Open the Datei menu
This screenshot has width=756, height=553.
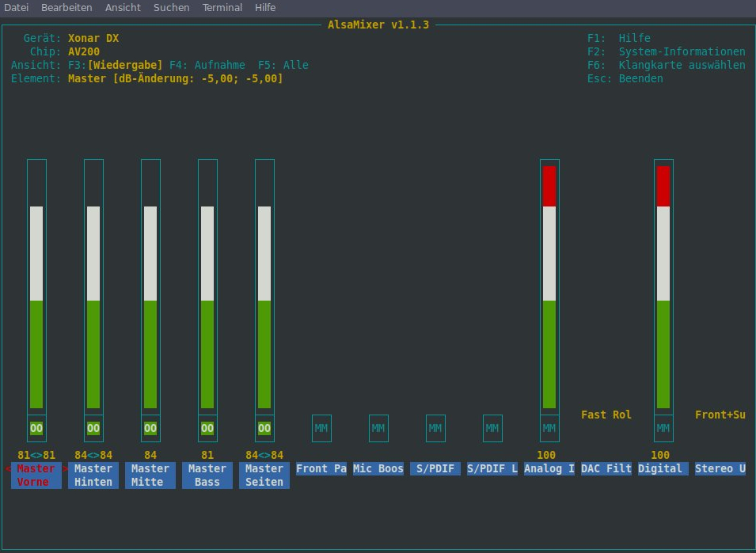point(16,8)
